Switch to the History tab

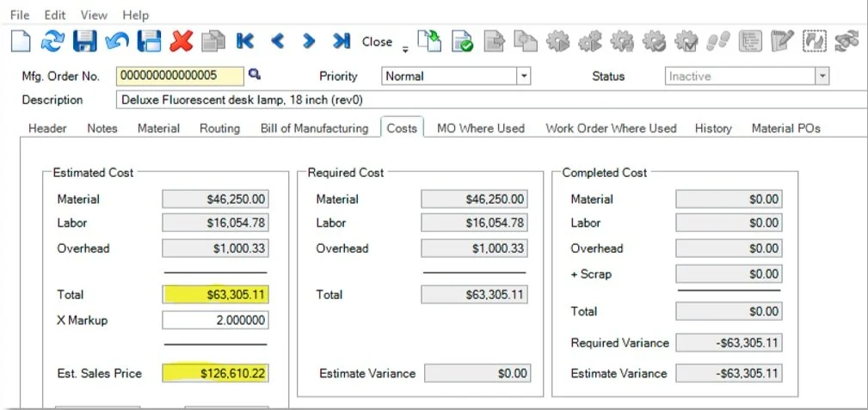point(713,128)
